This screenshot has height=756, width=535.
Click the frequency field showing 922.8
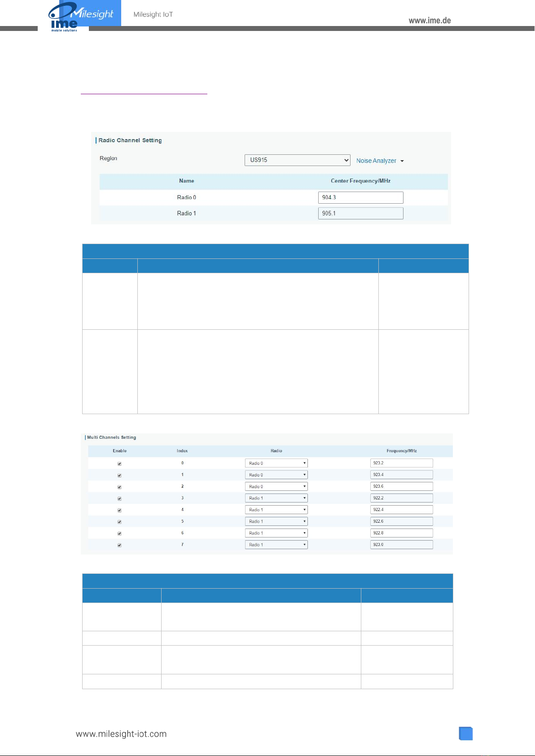point(402,533)
